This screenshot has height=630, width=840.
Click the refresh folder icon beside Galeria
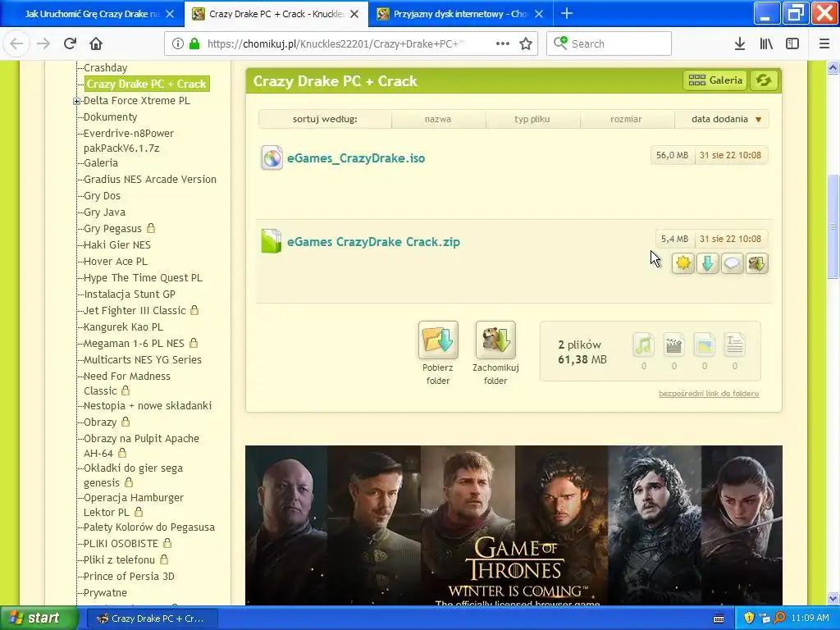[x=764, y=80]
